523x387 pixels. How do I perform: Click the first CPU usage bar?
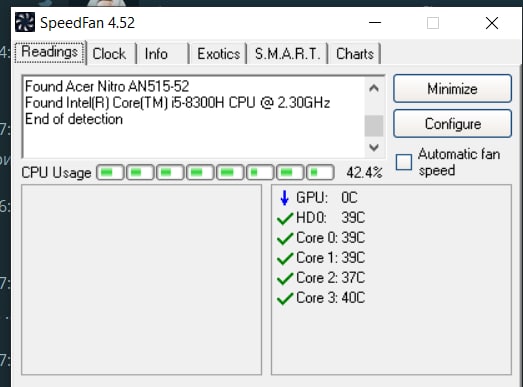coord(110,172)
